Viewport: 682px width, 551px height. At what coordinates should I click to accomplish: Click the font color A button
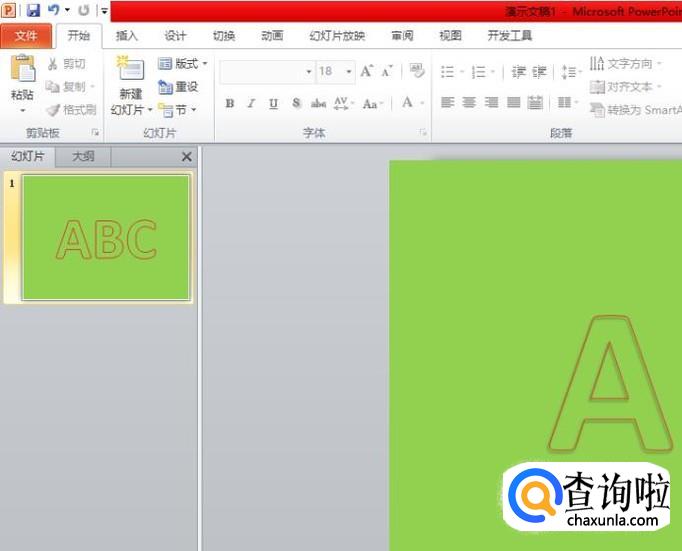click(407, 103)
